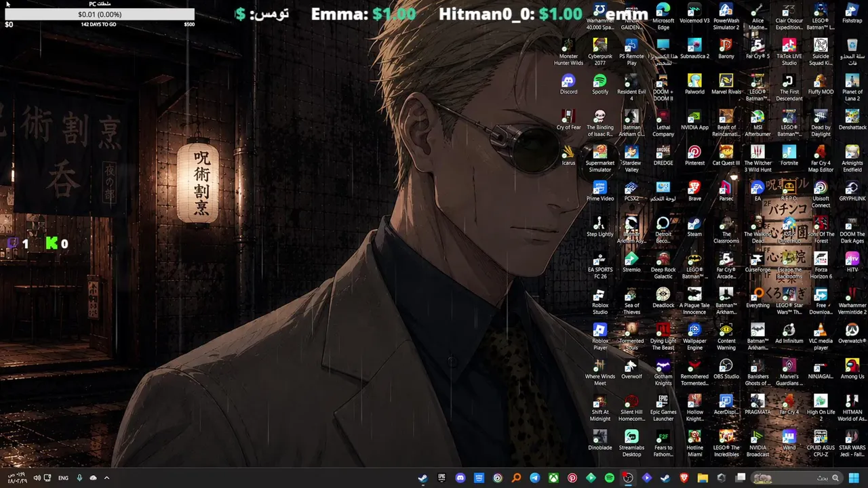Screen dimensions: 868x488
Task: Launch EA SPORTS FC 26 icon
Action: pyautogui.click(x=600, y=266)
